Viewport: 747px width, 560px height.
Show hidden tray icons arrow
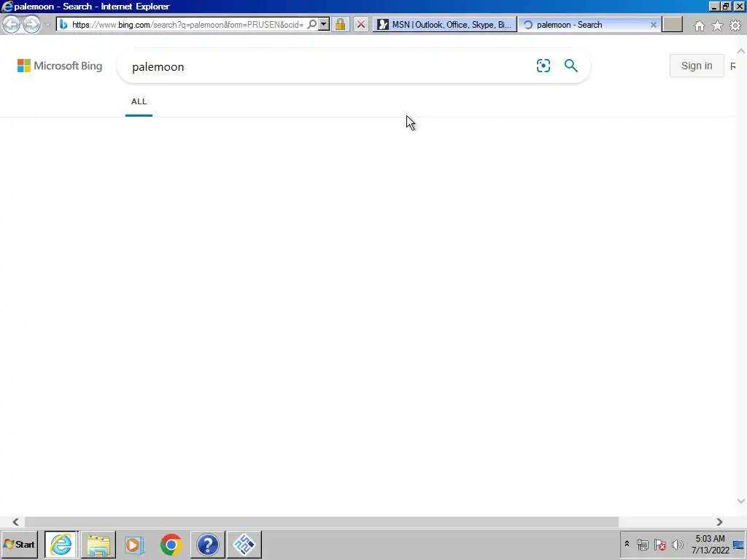tap(627, 544)
